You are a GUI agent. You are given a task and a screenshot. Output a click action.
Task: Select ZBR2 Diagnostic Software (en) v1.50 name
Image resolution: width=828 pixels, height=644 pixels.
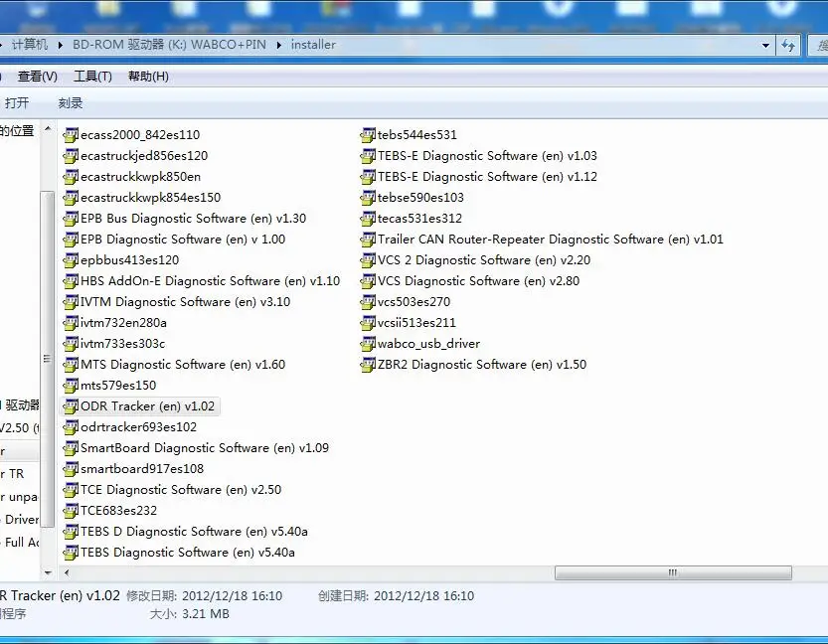pyautogui.click(x=481, y=364)
